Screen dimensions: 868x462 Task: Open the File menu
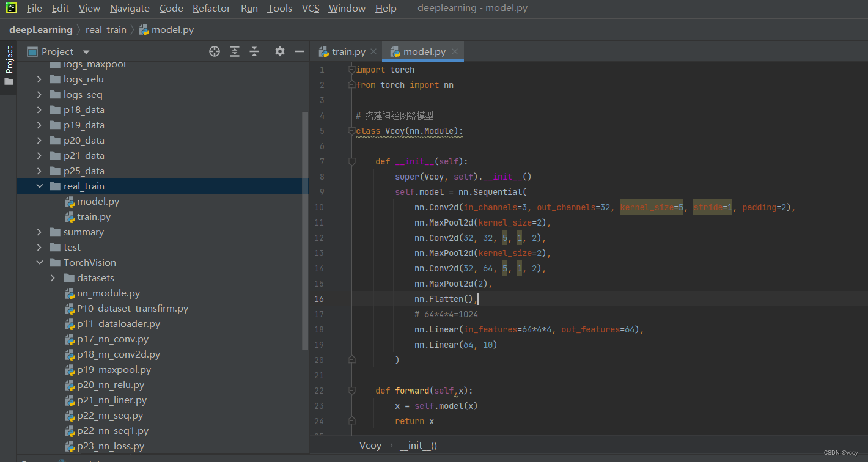pos(34,8)
